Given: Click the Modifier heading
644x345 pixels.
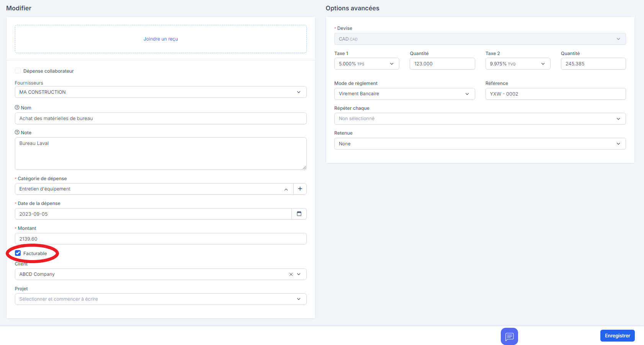Looking at the screenshot, I should pos(19,8).
